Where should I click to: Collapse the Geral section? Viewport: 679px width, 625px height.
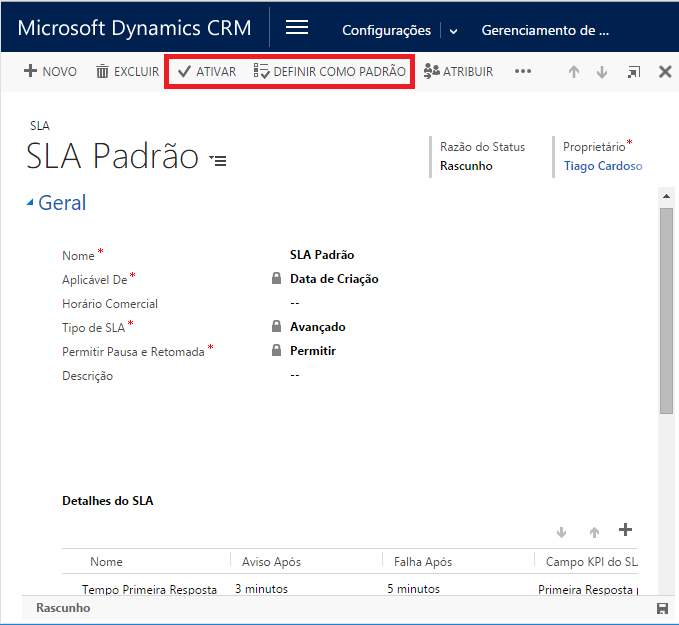point(30,203)
